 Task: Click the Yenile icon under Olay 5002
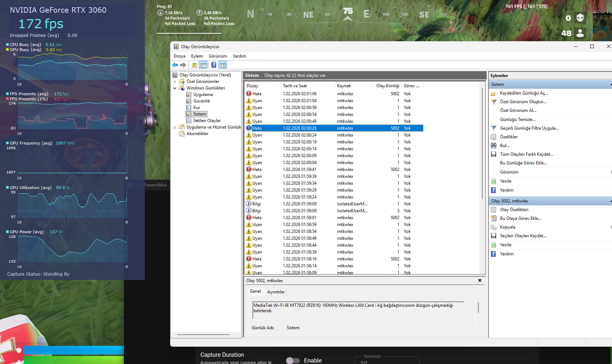493,245
